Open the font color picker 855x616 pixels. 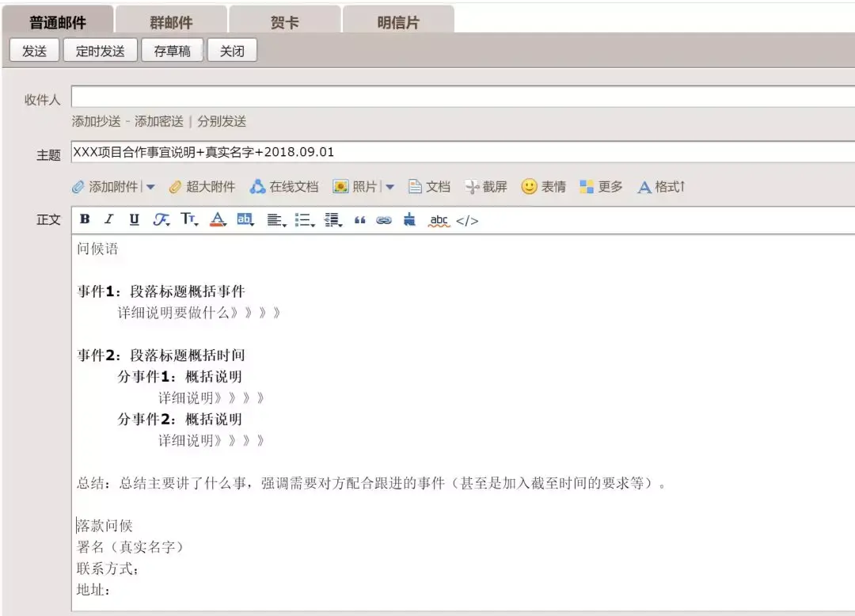click(x=216, y=220)
